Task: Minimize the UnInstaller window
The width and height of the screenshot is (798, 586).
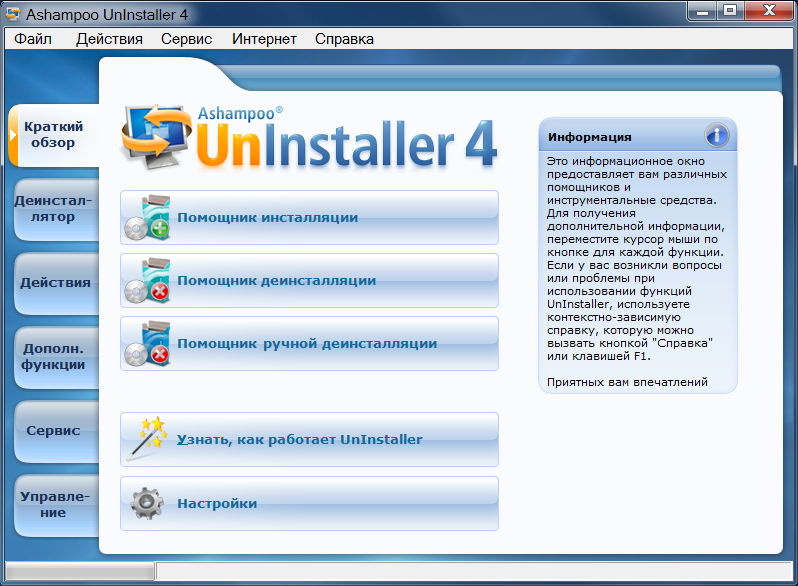Action: coord(702,11)
